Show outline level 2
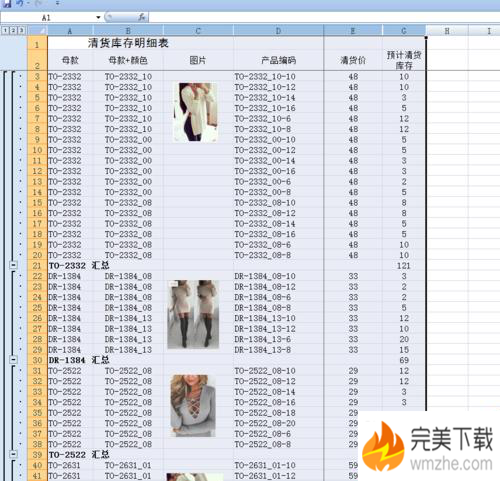The width and height of the screenshot is (500, 481). 13,31
